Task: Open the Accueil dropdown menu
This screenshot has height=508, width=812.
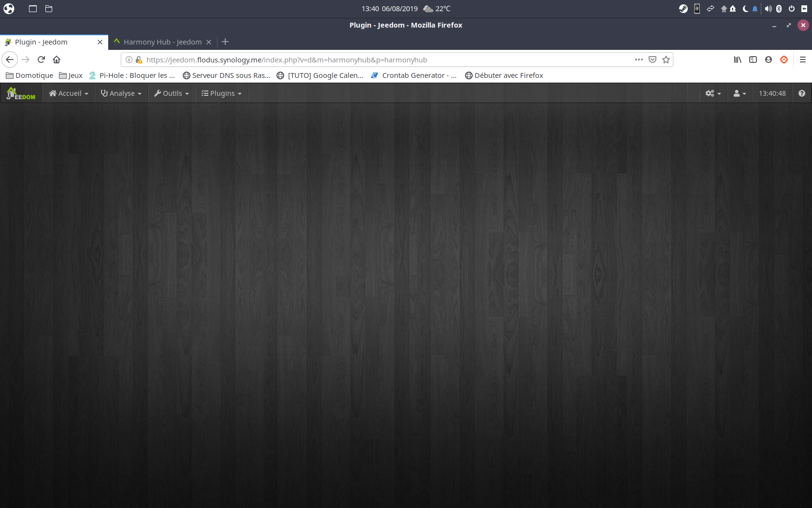Action: point(69,93)
